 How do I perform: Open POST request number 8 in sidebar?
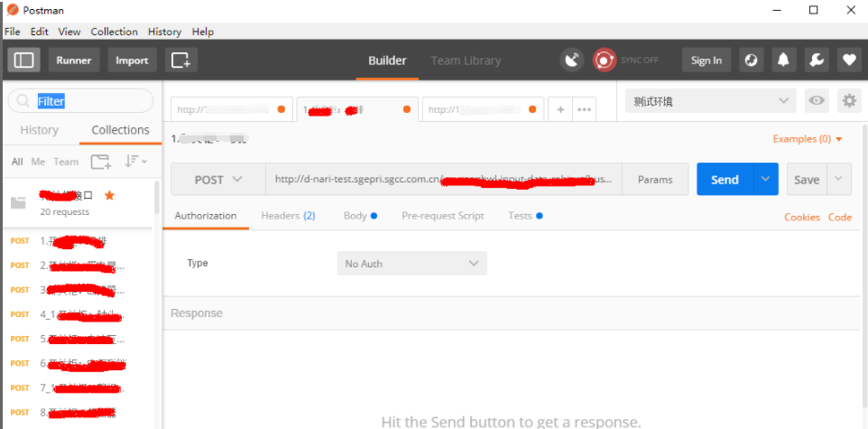point(78,413)
